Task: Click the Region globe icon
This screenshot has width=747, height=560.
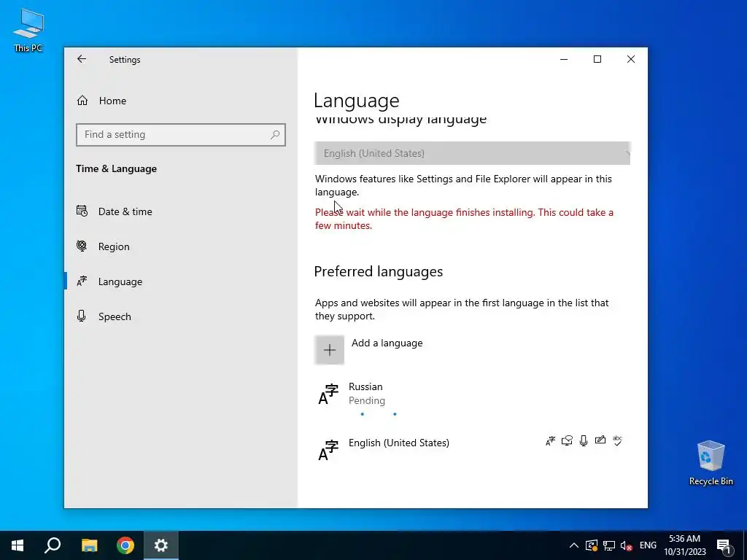Action: click(x=82, y=246)
